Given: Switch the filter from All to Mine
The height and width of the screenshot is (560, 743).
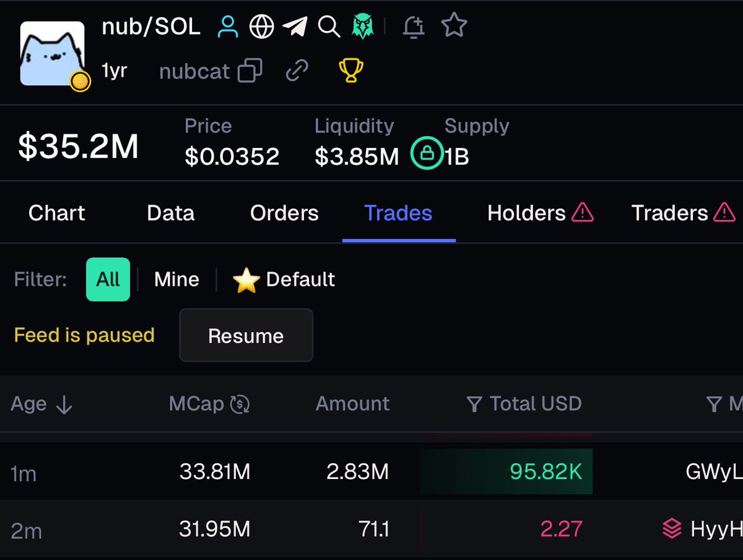Looking at the screenshot, I should coord(176,279).
